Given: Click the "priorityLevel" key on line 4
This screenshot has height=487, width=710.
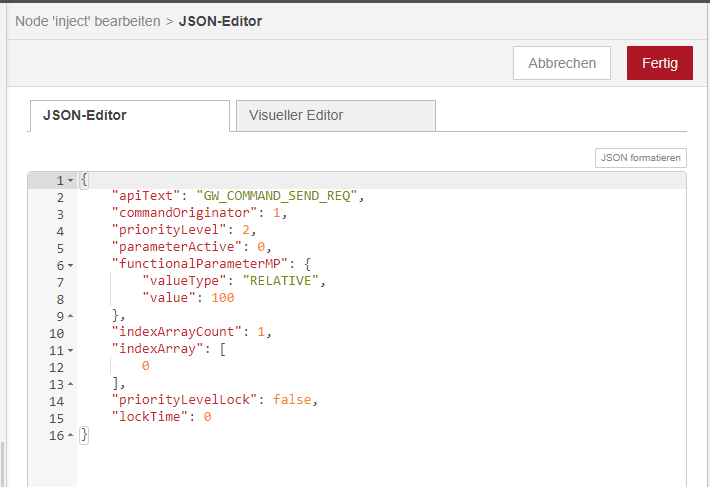Looking at the screenshot, I should (x=168, y=230).
